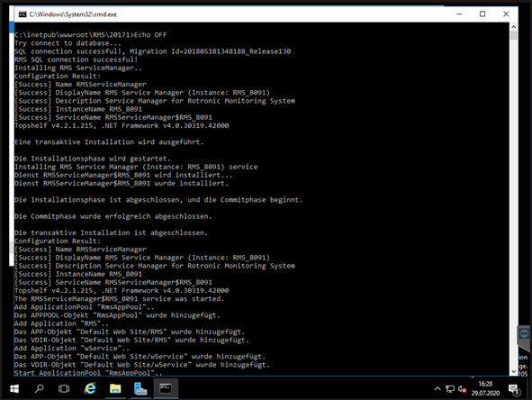Click the console scrollbar thumb
This screenshot has width=532, height=400.
[514, 35]
